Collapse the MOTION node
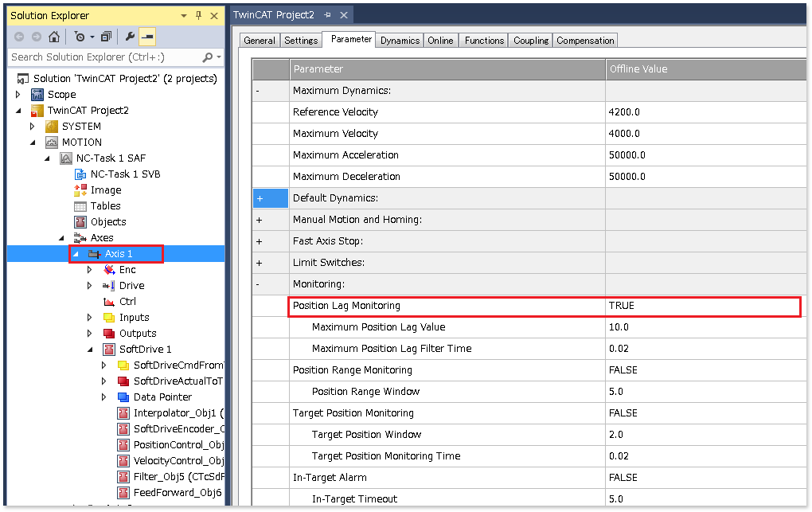Screen dimensions: 812x512 pos(33,143)
